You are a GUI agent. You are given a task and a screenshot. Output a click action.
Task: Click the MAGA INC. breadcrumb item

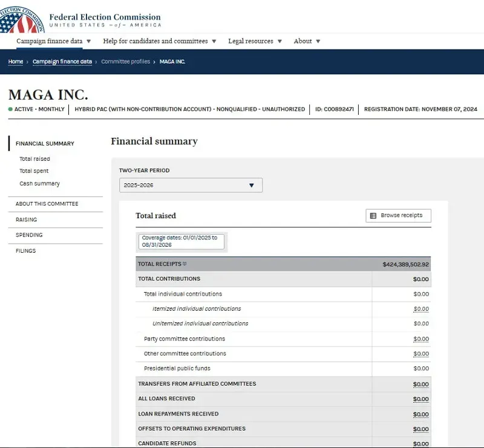(172, 62)
